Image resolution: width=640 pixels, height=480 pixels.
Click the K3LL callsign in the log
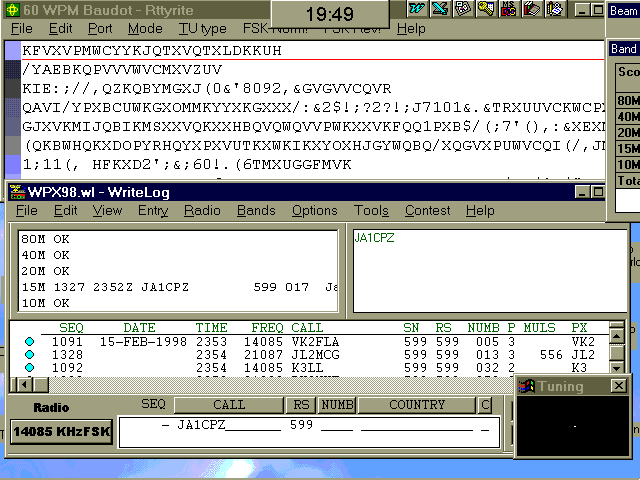pyautogui.click(x=307, y=368)
